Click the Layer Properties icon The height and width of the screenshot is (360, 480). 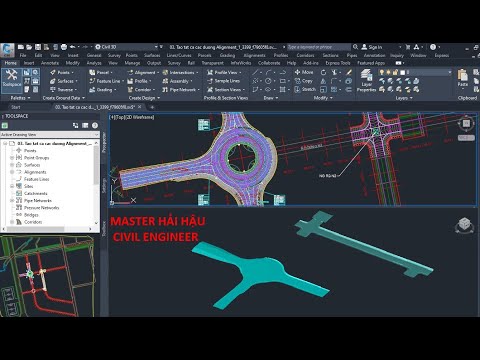click(367, 81)
